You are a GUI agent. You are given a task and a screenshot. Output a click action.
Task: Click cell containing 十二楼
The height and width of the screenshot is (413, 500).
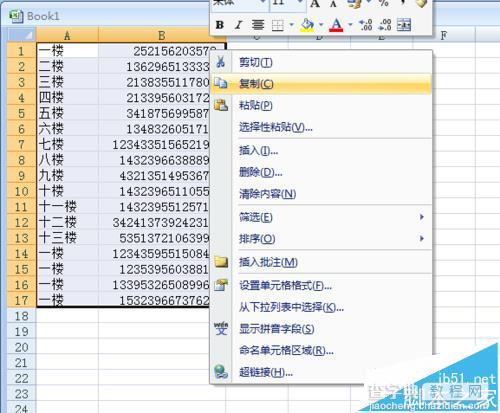tap(67, 223)
